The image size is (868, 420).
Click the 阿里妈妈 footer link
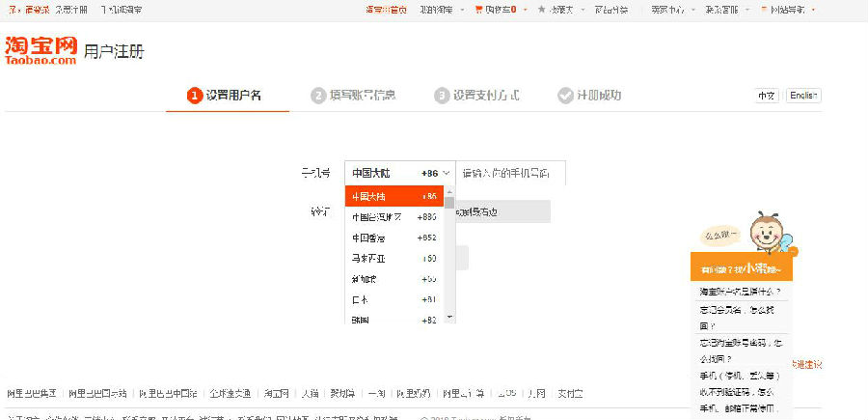pos(414,394)
